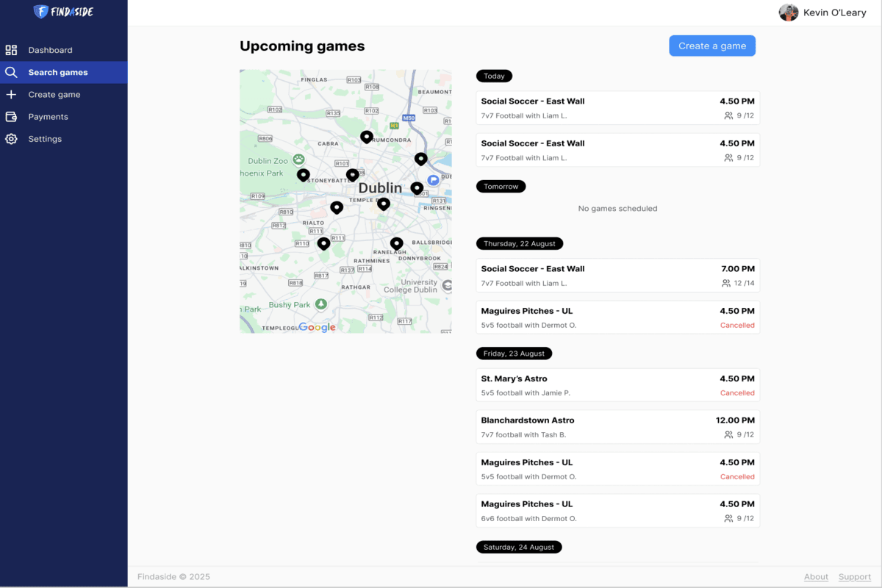This screenshot has width=882, height=588.
Task: Click the Google logo on the map
Action: [317, 327]
